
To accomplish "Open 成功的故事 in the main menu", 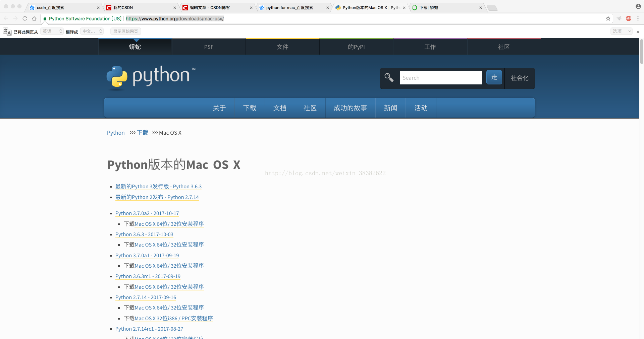I will (350, 108).
